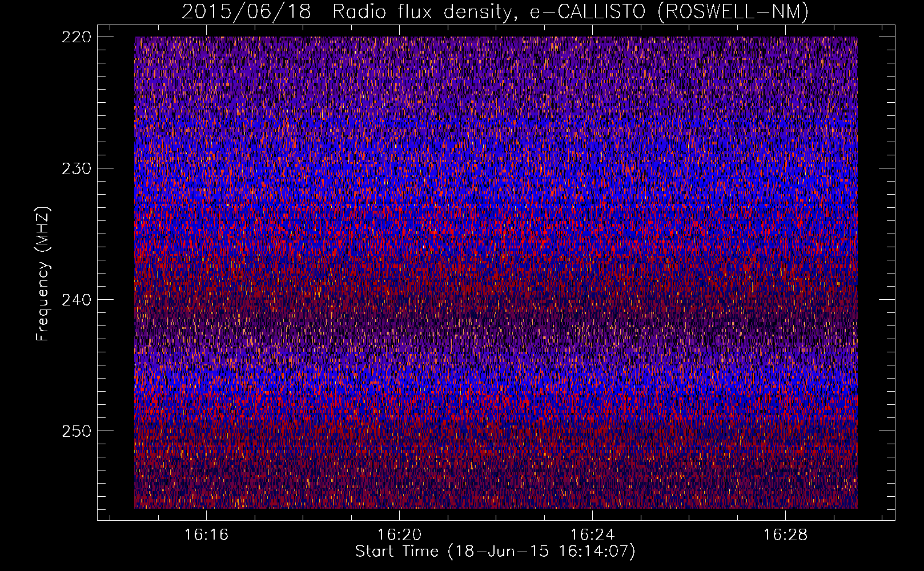Viewport: 924px width, 571px height.
Task: Click the 240 frequency tick label
Action: [x=76, y=300]
